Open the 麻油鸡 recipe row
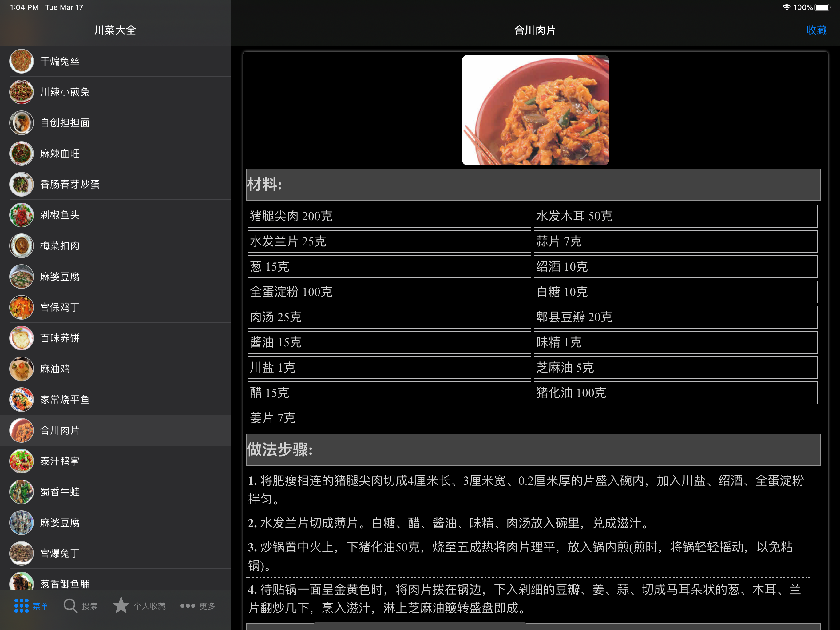 click(x=115, y=369)
